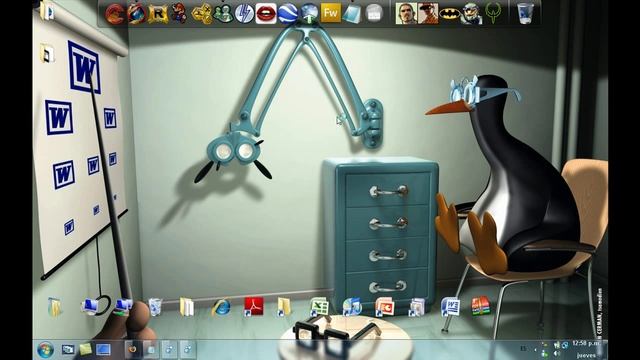Select the PowerPoint desktop shortcut
The width and height of the screenshot is (640, 360).
click(384, 307)
